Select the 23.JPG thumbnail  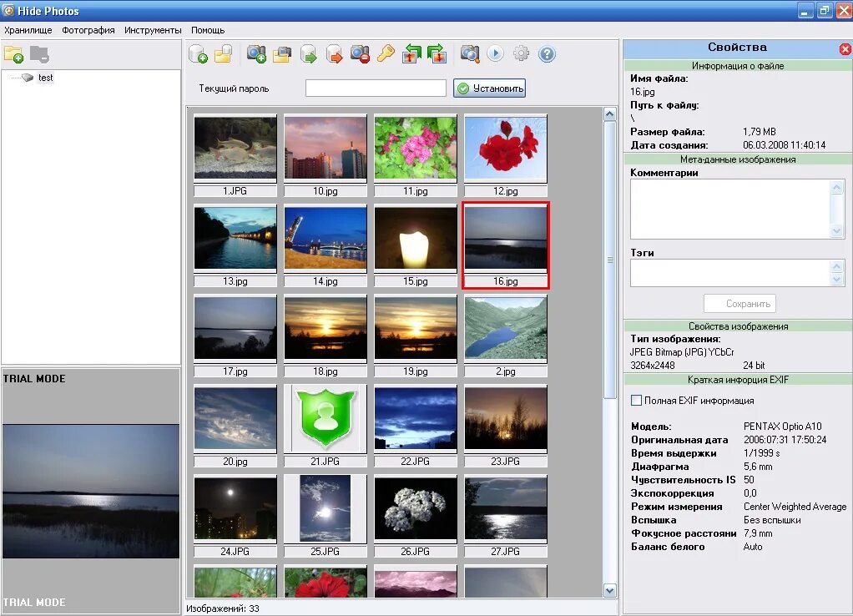point(506,418)
